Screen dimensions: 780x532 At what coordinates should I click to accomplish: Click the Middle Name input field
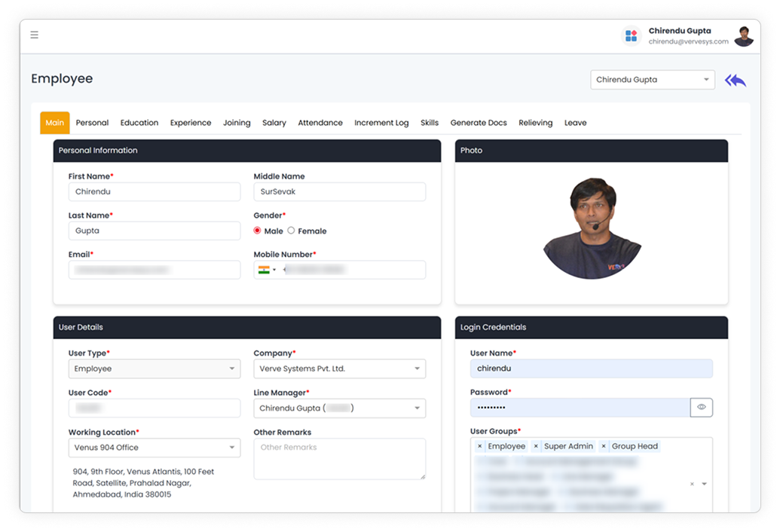tap(339, 192)
